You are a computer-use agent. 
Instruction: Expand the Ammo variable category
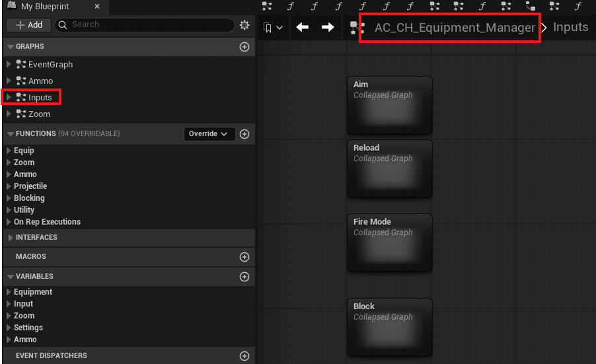9,340
